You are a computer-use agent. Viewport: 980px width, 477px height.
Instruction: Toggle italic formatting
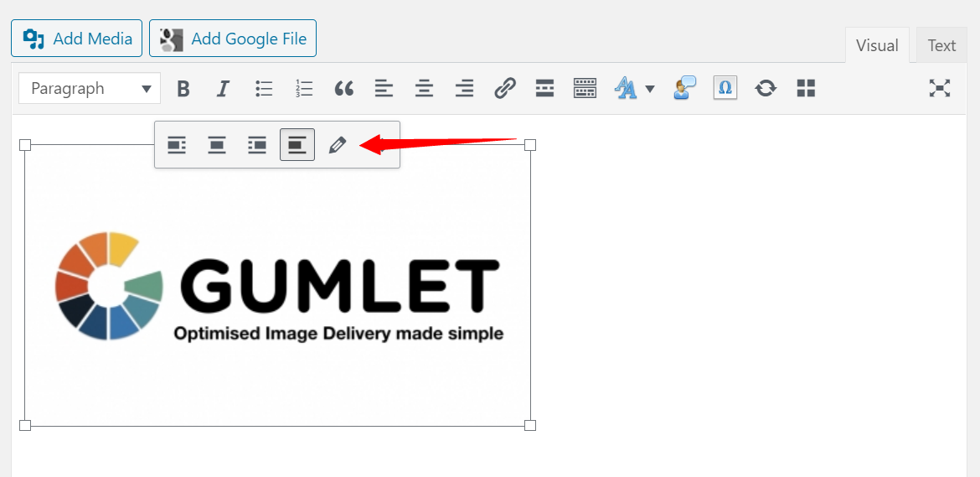tap(223, 88)
